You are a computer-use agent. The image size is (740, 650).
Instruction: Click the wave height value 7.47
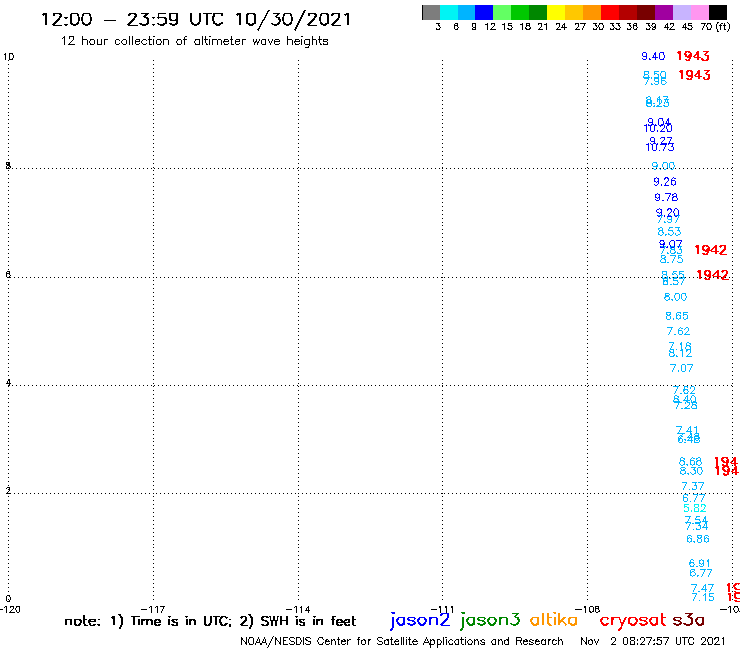pos(702,588)
